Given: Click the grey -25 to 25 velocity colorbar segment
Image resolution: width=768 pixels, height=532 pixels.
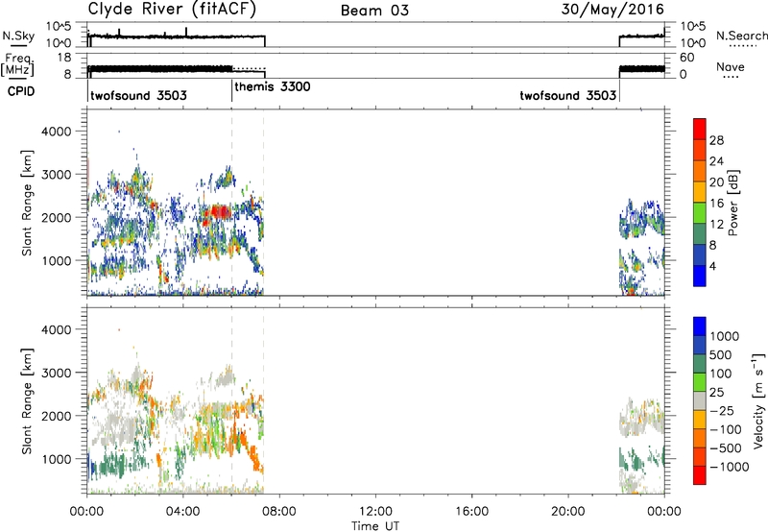Looking at the screenshot, I should click(700, 401).
